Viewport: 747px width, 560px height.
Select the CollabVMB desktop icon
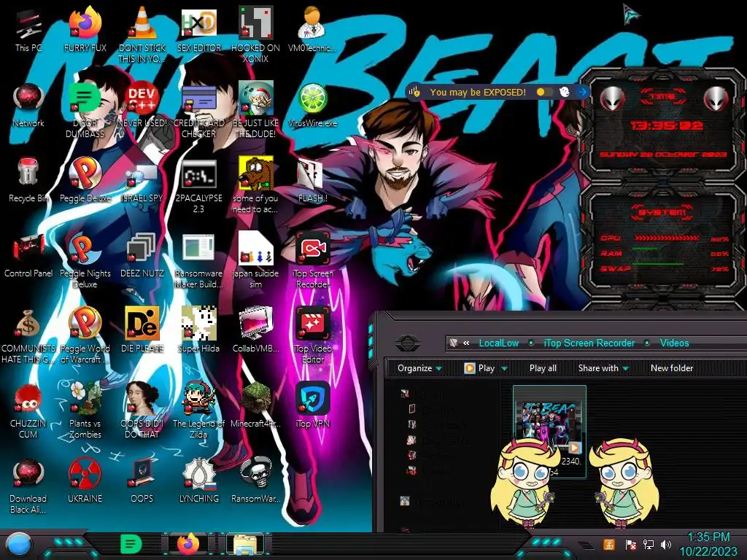point(255,330)
